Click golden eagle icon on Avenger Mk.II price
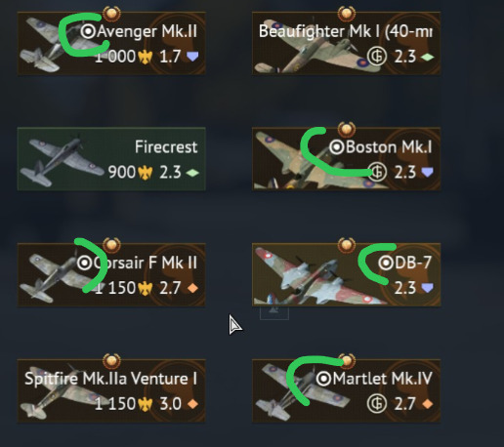Image resolution: width=504 pixels, height=447 pixels. (x=146, y=57)
